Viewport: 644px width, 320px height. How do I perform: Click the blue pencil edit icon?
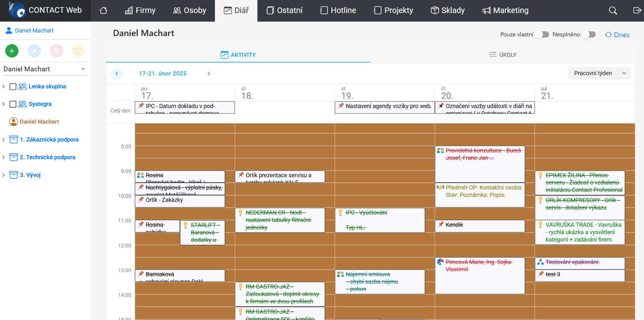pos(34,51)
